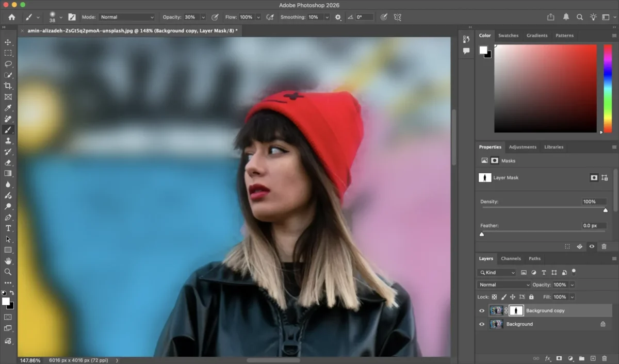
Task: Select the Move tool
Action: click(x=8, y=42)
